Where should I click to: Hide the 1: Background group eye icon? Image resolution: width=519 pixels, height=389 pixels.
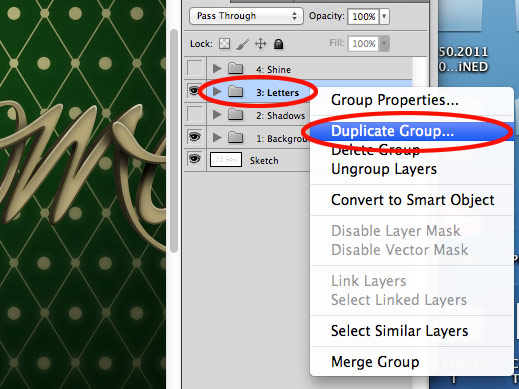pyautogui.click(x=195, y=137)
